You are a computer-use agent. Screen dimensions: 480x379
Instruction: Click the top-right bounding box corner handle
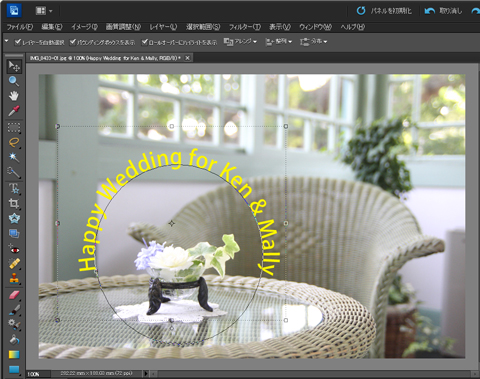tap(286, 126)
